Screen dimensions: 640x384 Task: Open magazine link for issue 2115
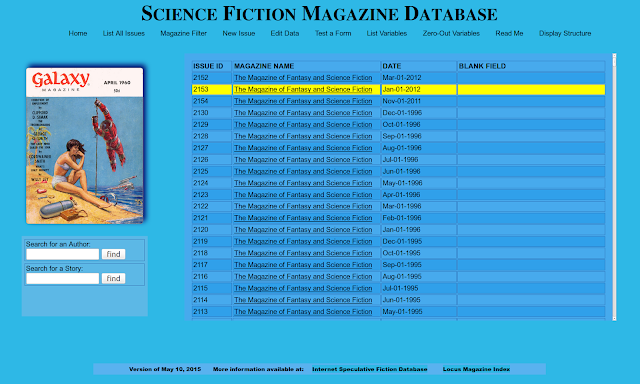303,288
